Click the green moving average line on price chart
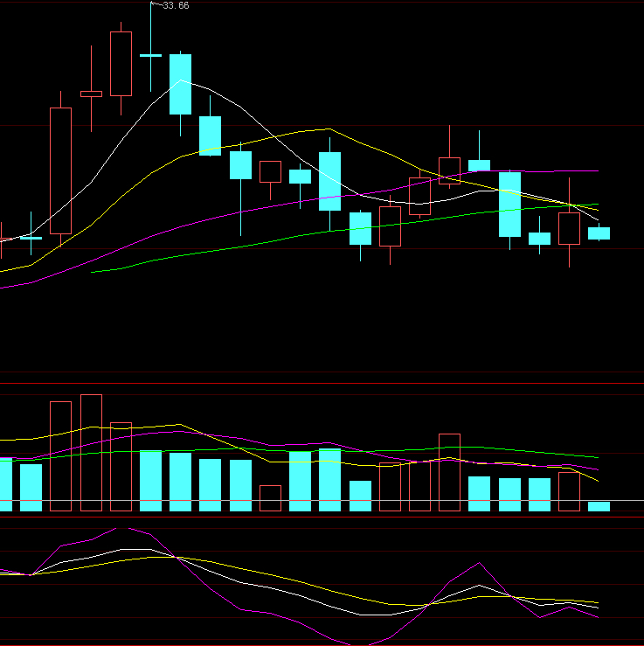 344,230
